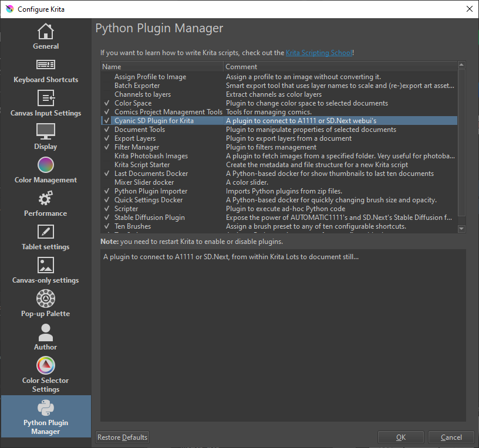Enable the Batch Exporter plugin
This screenshot has width=479, height=448.
(x=106, y=86)
